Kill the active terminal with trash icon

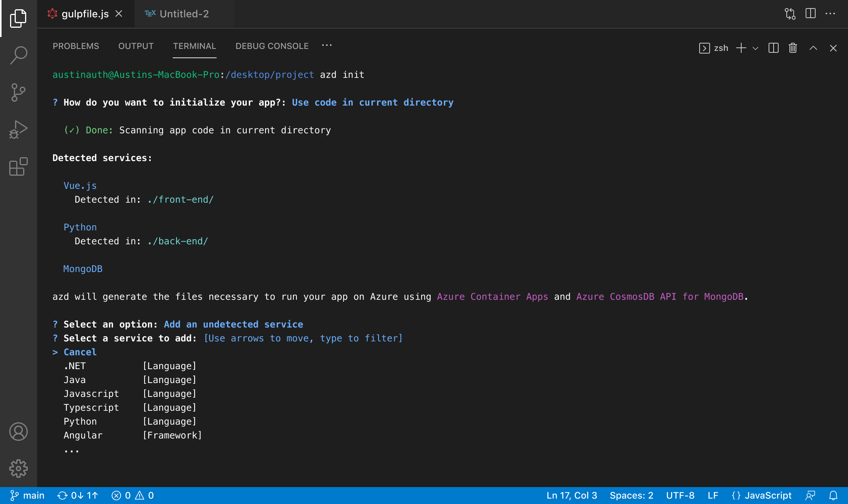(793, 48)
